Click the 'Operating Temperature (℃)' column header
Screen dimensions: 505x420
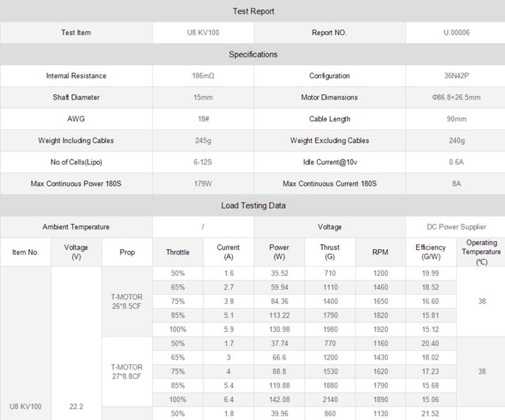481,252
